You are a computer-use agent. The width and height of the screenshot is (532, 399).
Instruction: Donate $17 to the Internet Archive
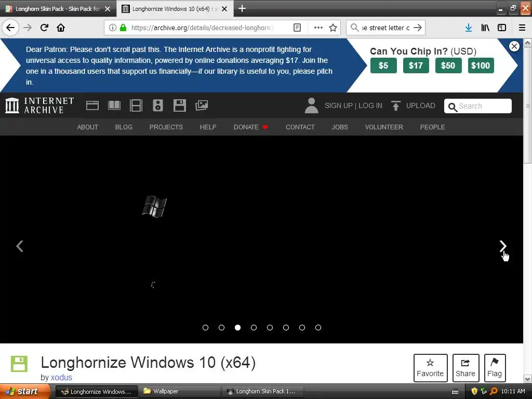pos(416,65)
